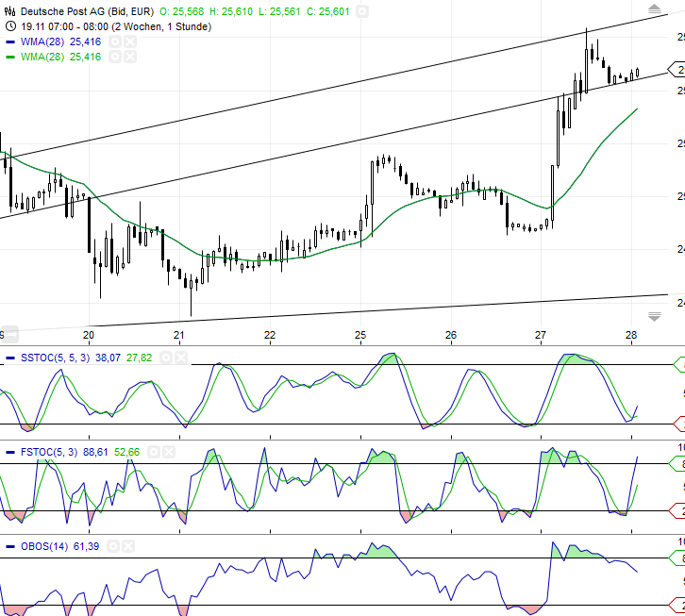Click the red lower level marker of SSTOC
Screen dimensions: 685x616
click(x=679, y=424)
